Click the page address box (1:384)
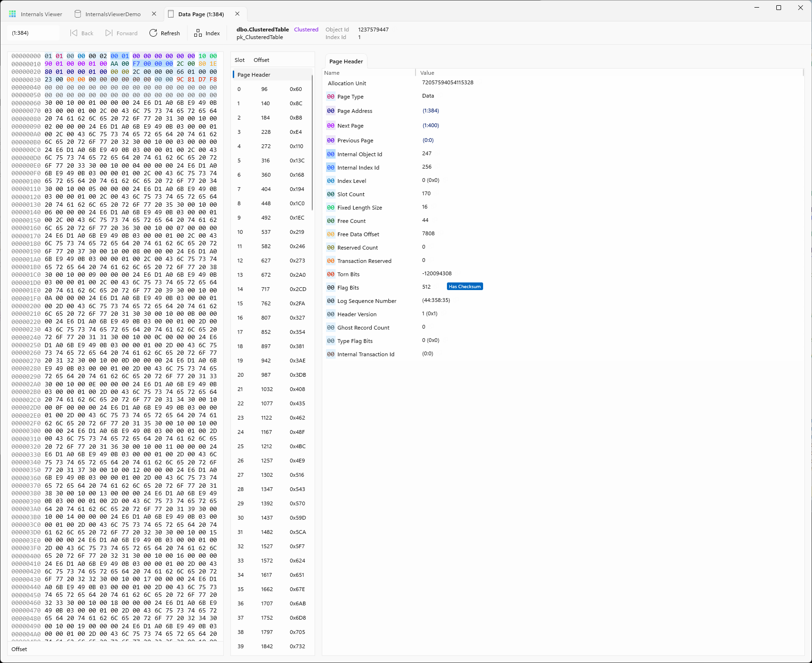This screenshot has width=812, height=663. click(x=33, y=33)
